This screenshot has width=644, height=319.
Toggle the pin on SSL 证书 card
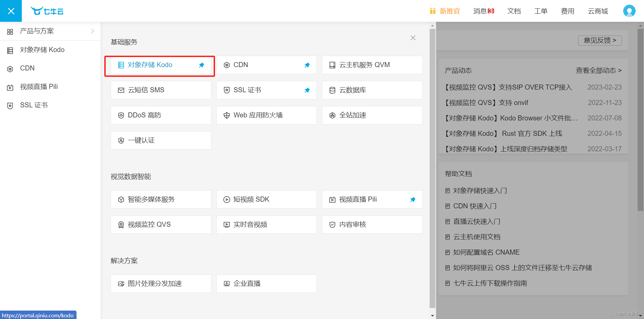click(307, 90)
